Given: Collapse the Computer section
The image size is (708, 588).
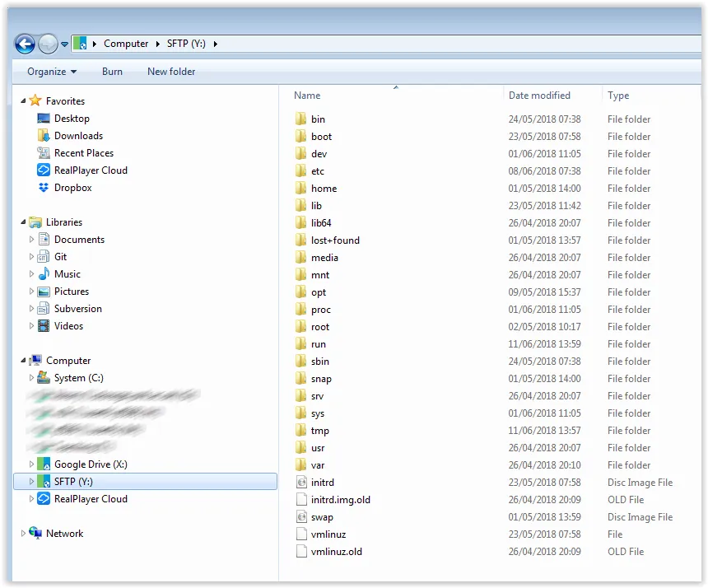Looking at the screenshot, I should point(23,360).
